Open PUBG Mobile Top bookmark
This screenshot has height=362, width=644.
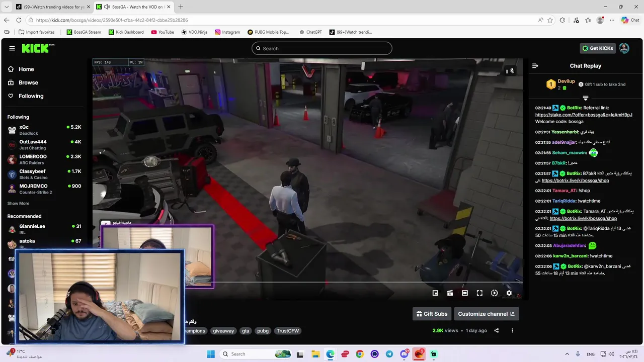coord(268,32)
